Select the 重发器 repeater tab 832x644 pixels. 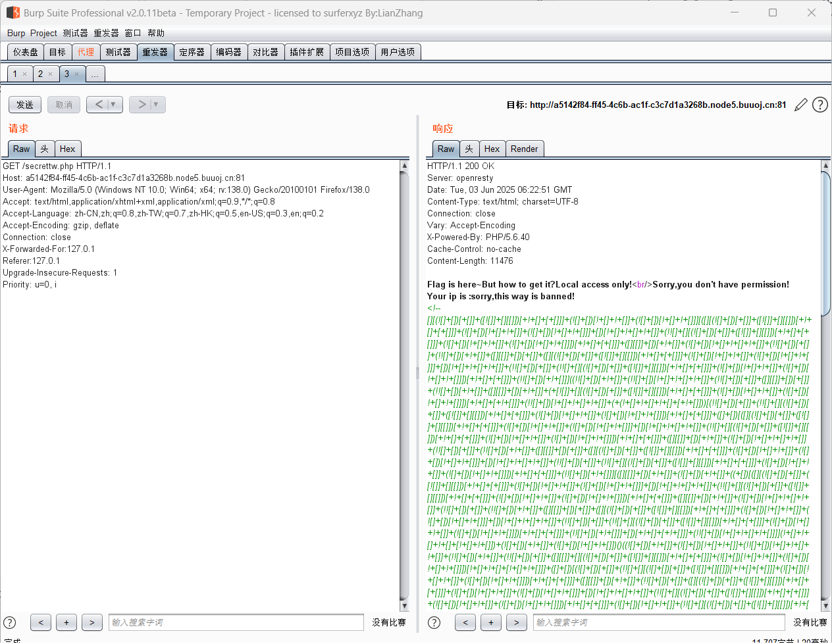[x=155, y=52]
